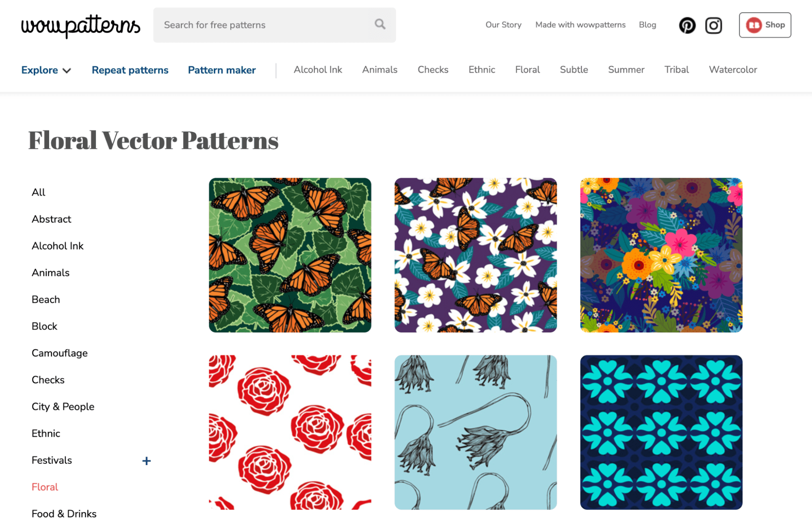Select Watercolor in the top category bar
The width and height of the screenshot is (812, 528).
(x=733, y=70)
